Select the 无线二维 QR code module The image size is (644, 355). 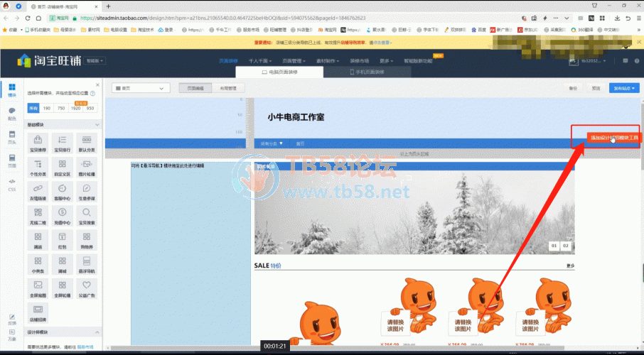pyautogui.click(x=38, y=216)
